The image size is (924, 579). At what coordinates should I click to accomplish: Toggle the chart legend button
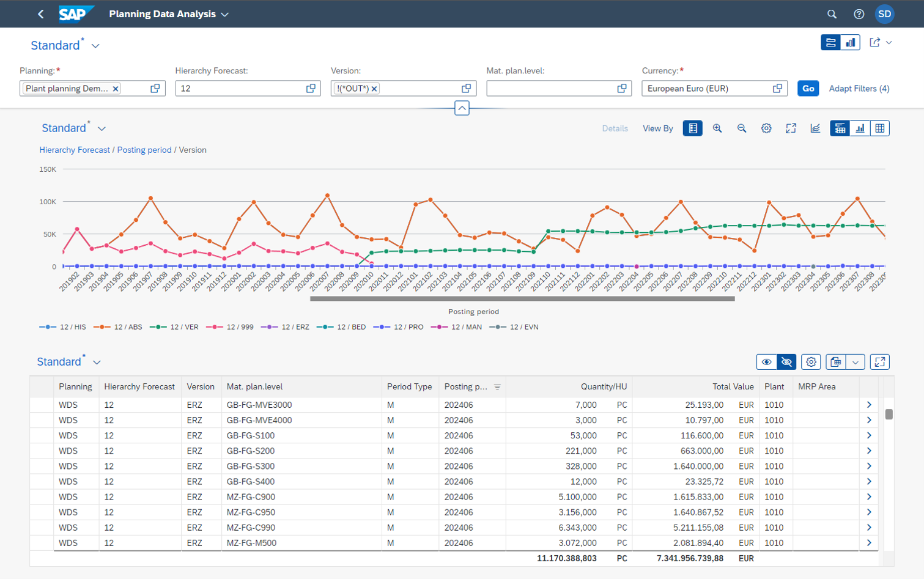coord(693,128)
